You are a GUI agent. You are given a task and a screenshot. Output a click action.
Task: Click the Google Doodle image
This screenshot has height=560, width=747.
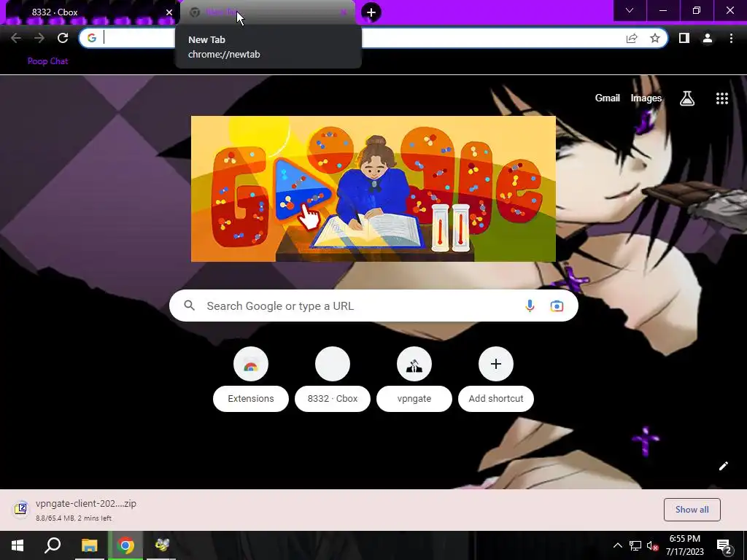(373, 189)
